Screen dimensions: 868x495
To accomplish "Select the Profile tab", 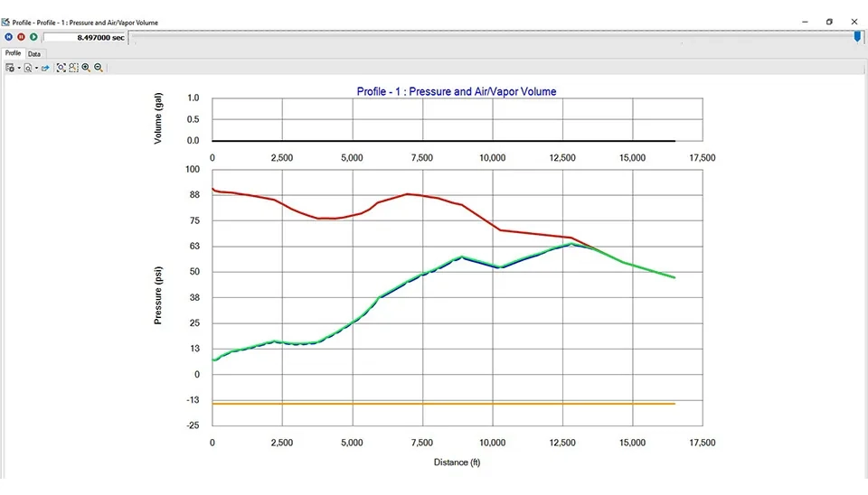I will click(13, 53).
